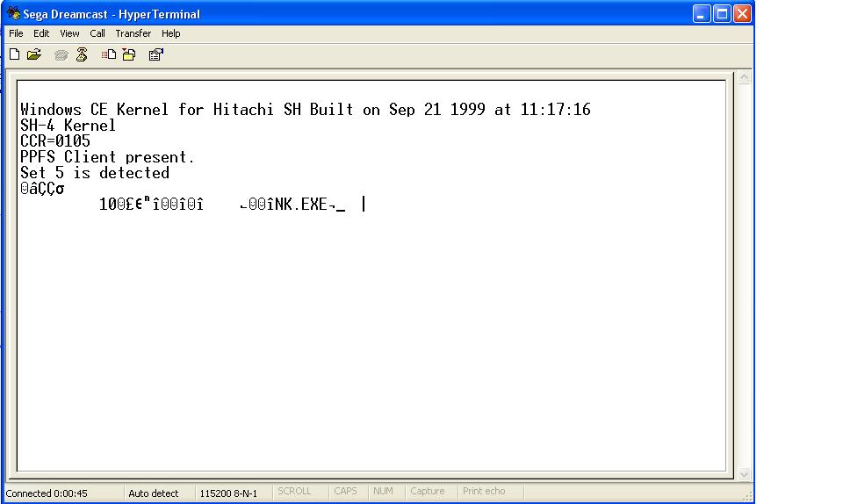Click the CAPS status bar indicator
The image size is (843, 504).
pos(345,491)
